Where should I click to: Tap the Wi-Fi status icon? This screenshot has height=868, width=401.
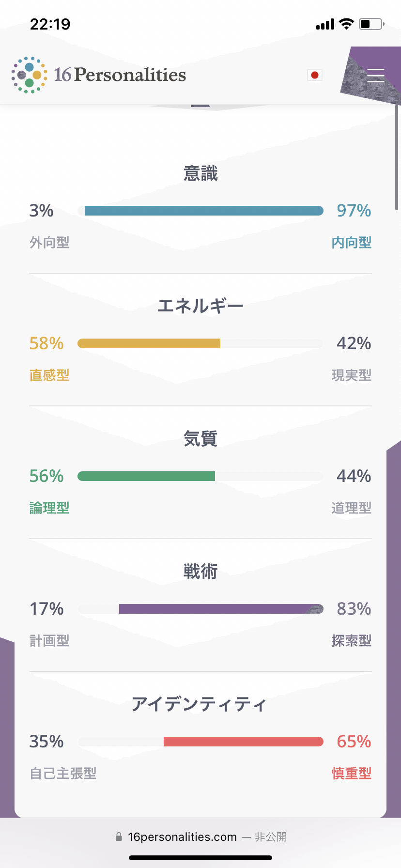point(346,24)
